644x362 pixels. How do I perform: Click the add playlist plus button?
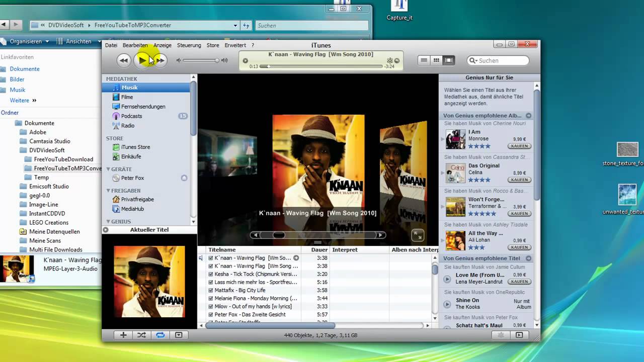[123, 335]
